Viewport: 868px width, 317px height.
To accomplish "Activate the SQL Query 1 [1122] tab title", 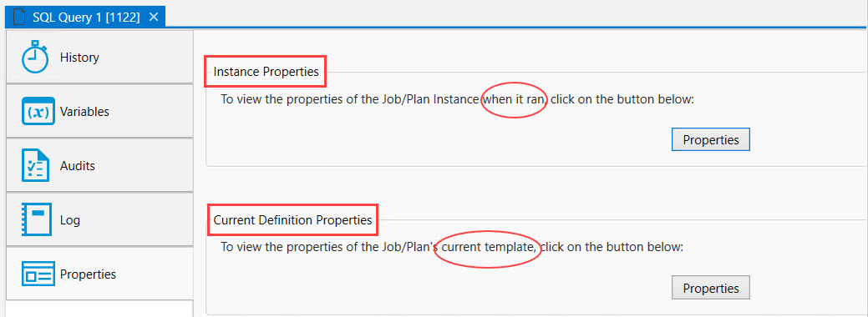I will point(86,18).
